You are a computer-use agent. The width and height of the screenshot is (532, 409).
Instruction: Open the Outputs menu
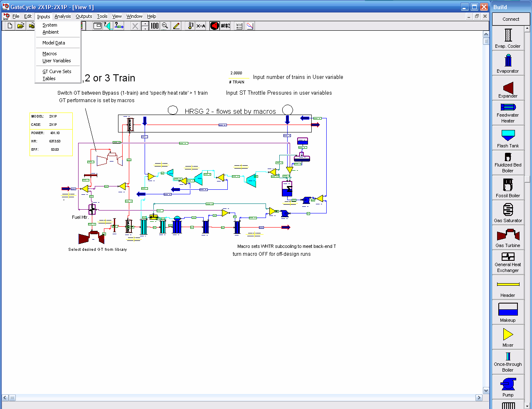(x=84, y=17)
